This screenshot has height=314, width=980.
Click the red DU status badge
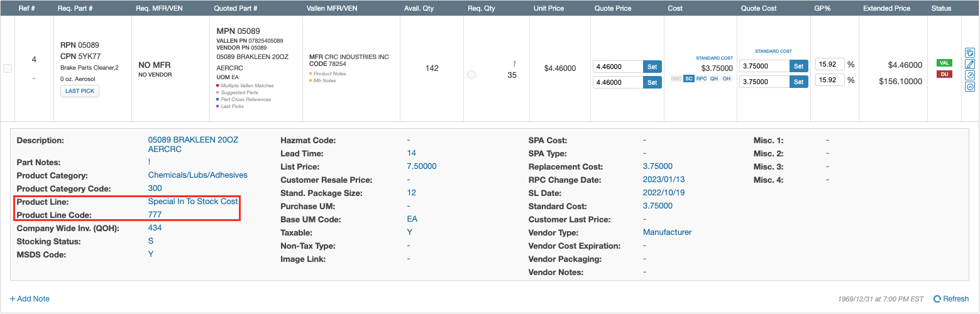pyautogui.click(x=944, y=74)
